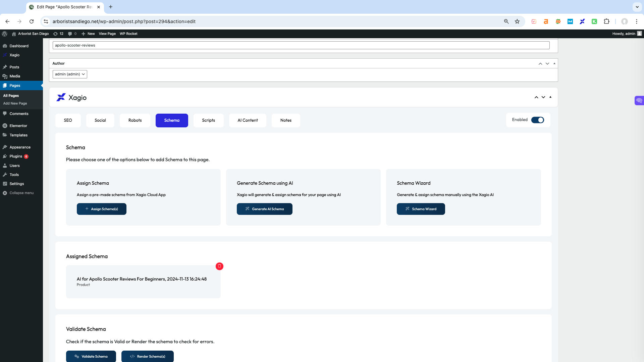
Task: Open WP Rocket admin bar menu
Action: 128,34
